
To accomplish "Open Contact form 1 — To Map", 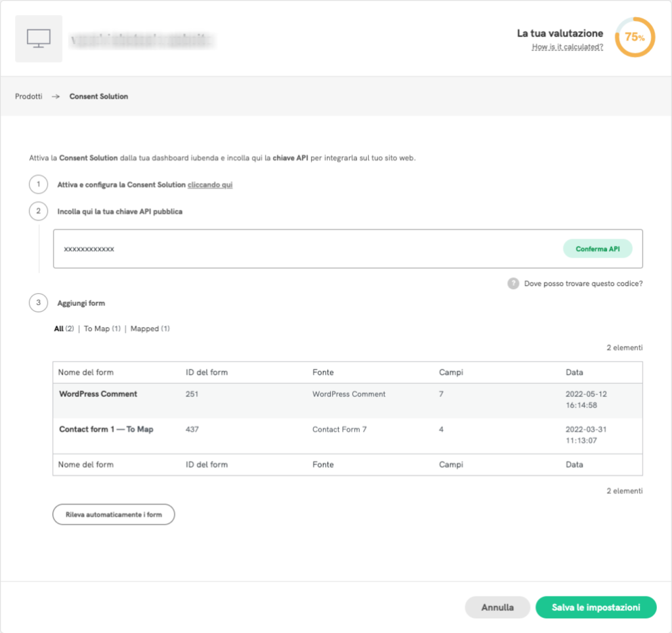I will click(x=106, y=430).
